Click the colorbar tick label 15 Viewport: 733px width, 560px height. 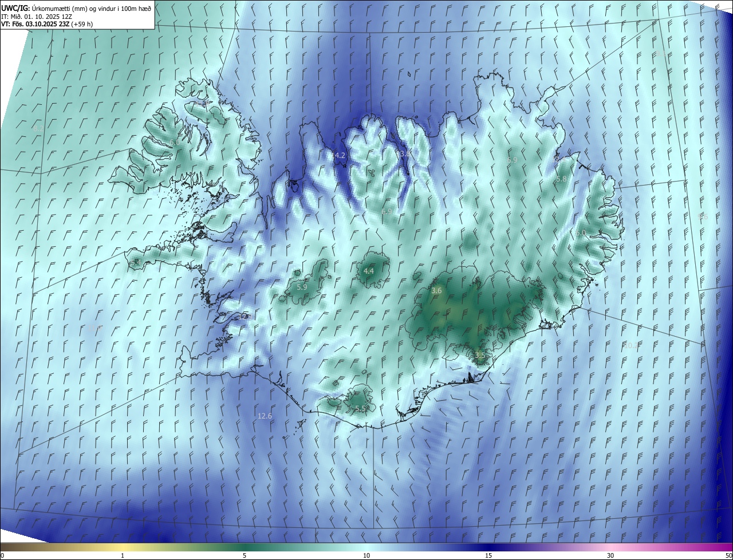488,555
